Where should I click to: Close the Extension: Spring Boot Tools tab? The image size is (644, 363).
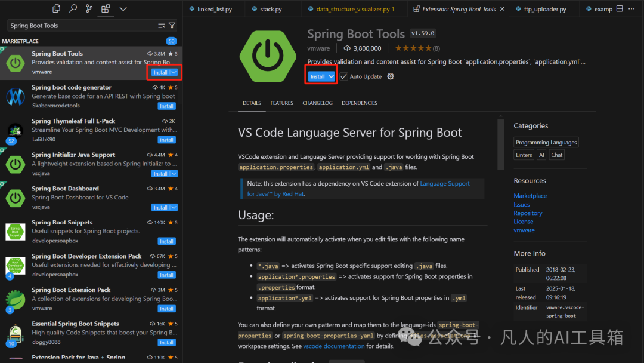click(x=502, y=9)
